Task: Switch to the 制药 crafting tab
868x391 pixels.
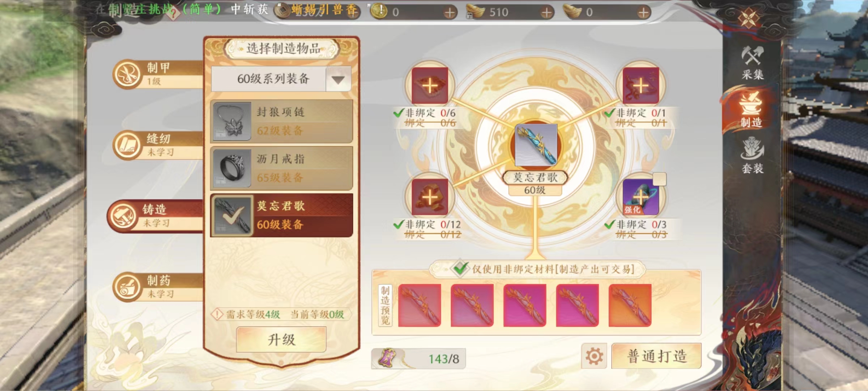Action: tap(157, 287)
